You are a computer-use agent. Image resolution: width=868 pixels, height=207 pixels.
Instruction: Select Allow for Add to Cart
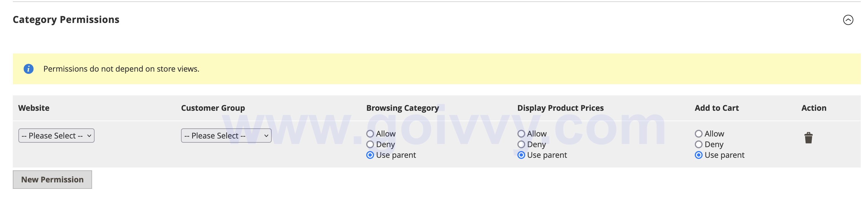699,133
